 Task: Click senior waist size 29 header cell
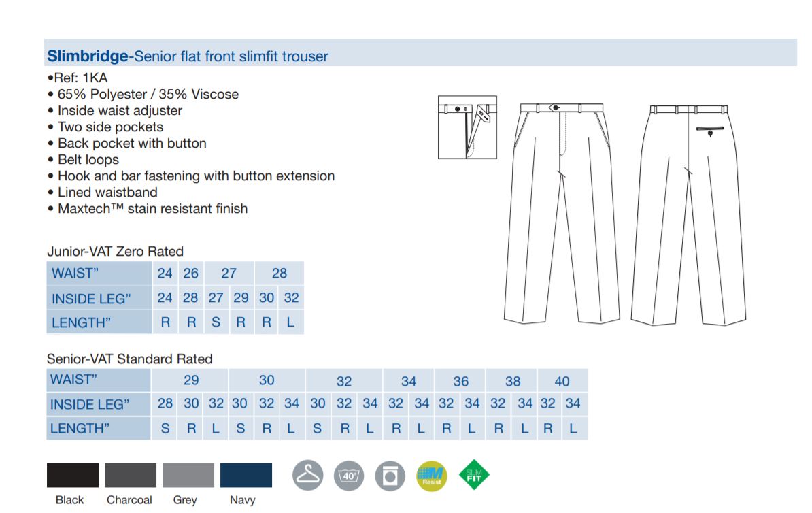coord(190,380)
